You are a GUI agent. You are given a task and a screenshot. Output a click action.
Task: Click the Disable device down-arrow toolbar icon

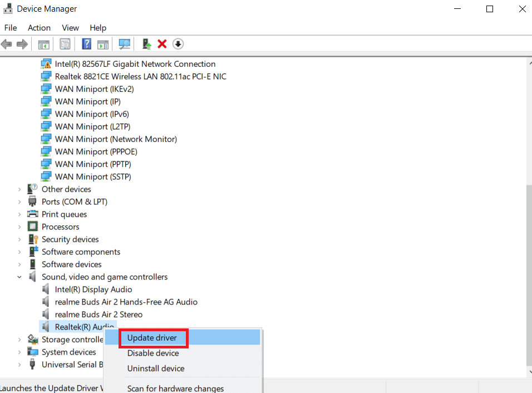point(178,44)
